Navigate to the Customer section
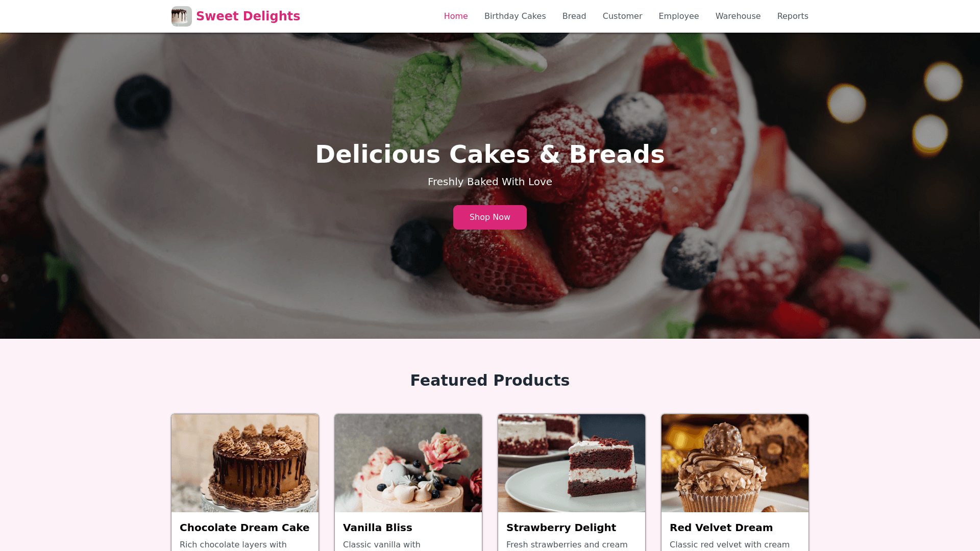Viewport: 980px width, 551px height. pos(622,16)
